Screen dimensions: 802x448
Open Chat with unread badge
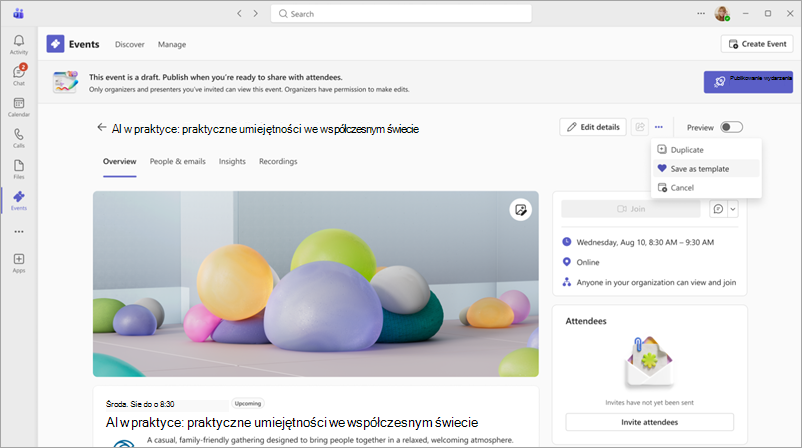point(19,75)
